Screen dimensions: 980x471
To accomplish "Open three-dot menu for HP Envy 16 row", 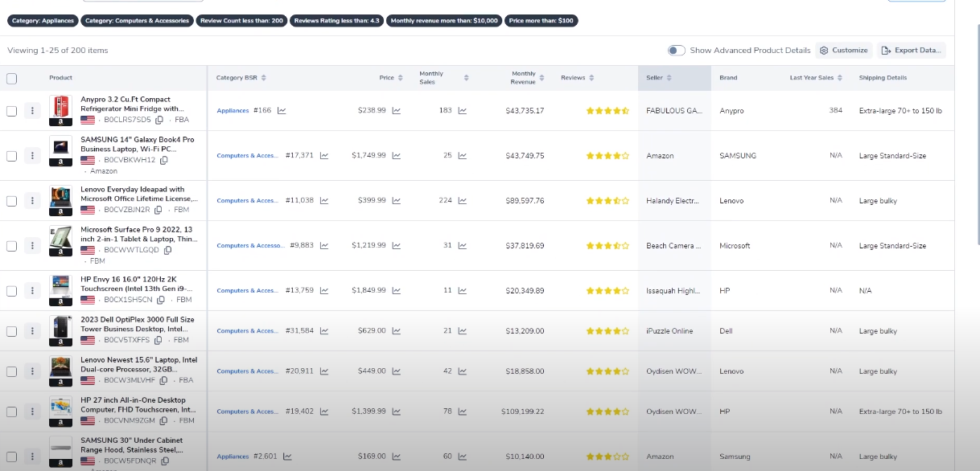I will coord(32,291).
